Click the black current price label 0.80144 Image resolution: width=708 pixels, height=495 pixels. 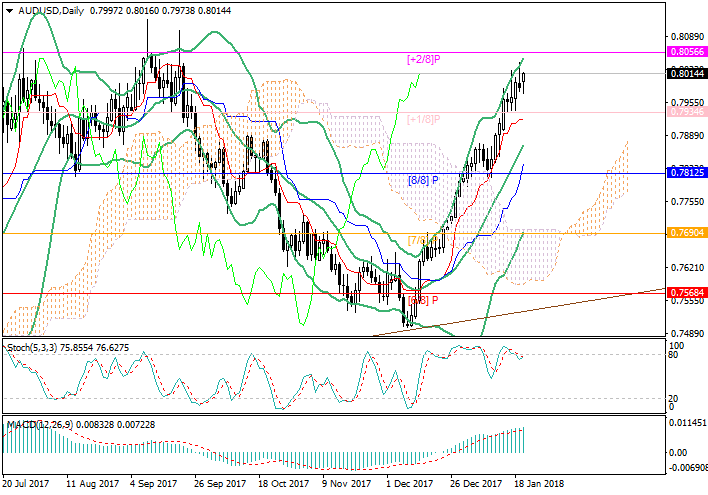pos(687,73)
